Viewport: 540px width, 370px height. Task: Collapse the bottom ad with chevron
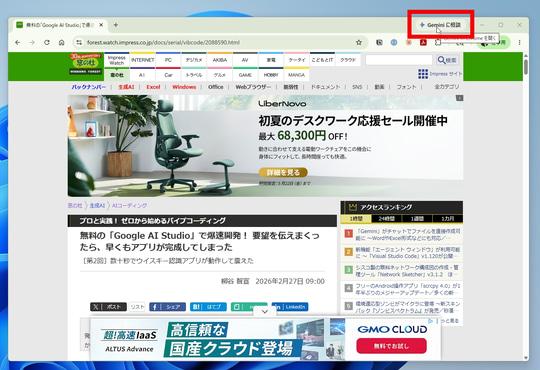pyautogui.click(x=264, y=311)
